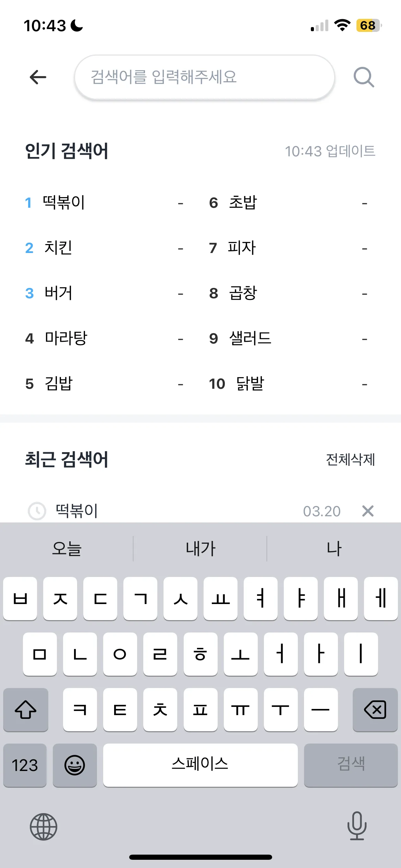This screenshot has width=401, height=868.
Task: Tap the backspace delete key
Action: tap(375, 710)
